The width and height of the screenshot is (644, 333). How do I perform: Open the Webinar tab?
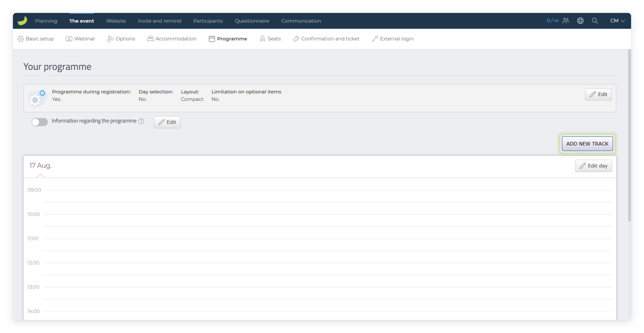[80, 39]
